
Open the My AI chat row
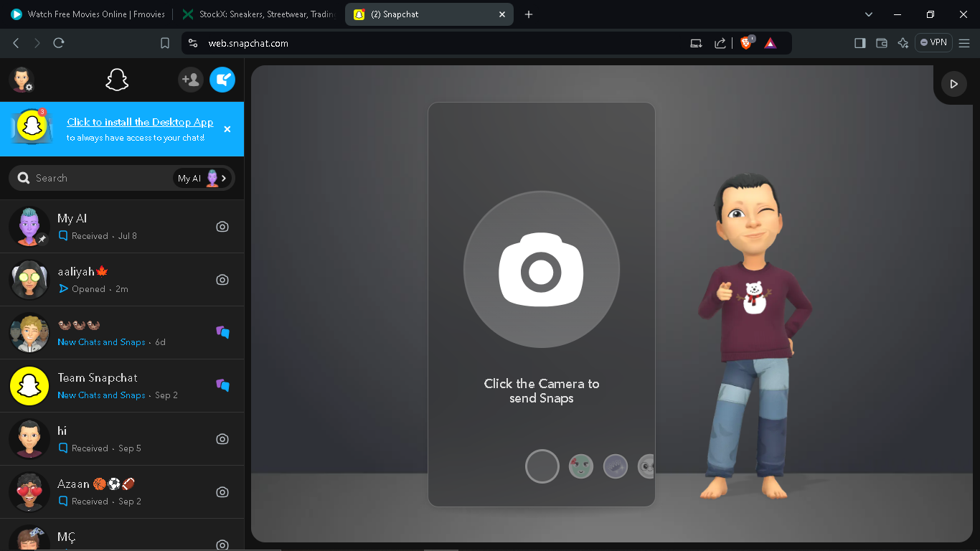[x=122, y=226]
